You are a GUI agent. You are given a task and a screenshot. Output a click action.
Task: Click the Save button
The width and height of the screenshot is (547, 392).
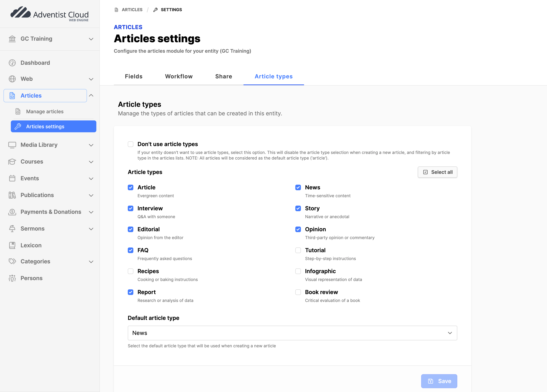pyautogui.click(x=439, y=381)
